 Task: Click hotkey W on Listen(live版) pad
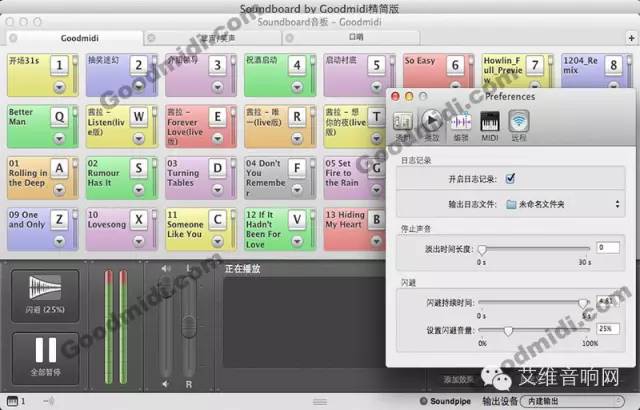pyautogui.click(x=139, y=117)
